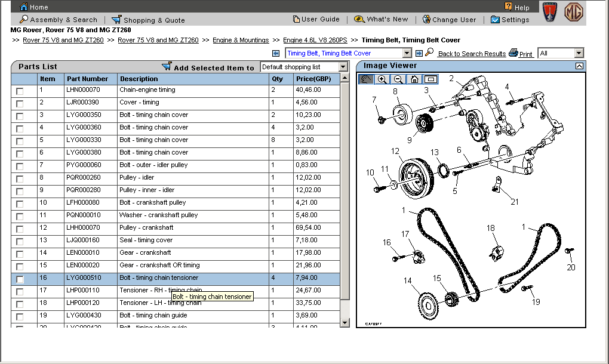Click the Add Selected Item cart icon
Screen dimensions: 609x364
(167, 66)
